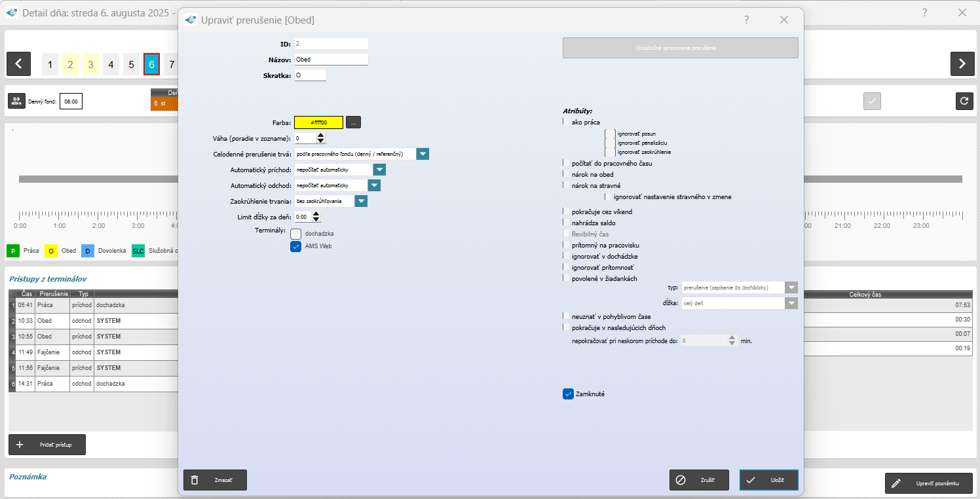The width and height of the screenshot is (980, 499).
Task: Click the Uložiť save button
Action: coord(768,480)
